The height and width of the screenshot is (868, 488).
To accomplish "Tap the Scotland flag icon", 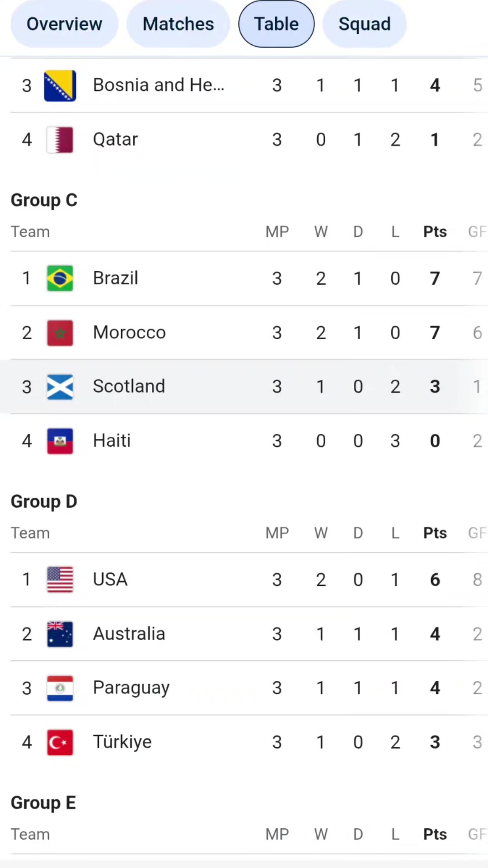I will [x=60, y=387].
